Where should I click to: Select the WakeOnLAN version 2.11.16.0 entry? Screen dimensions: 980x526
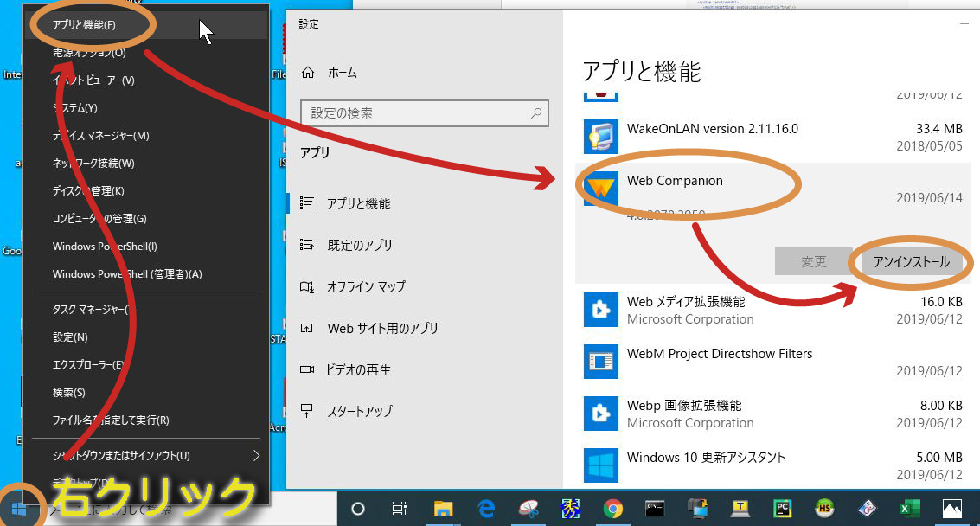pyautogui.click(x=713, y=129)
